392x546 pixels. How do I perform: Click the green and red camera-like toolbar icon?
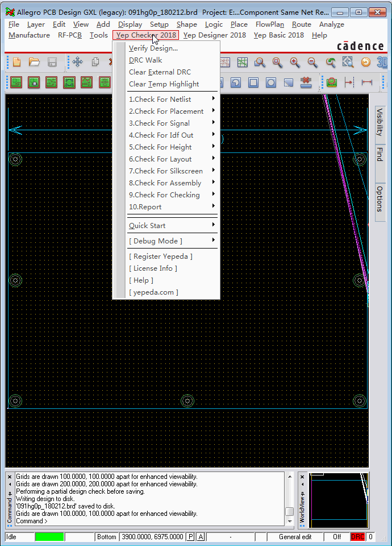coord(332,82)
